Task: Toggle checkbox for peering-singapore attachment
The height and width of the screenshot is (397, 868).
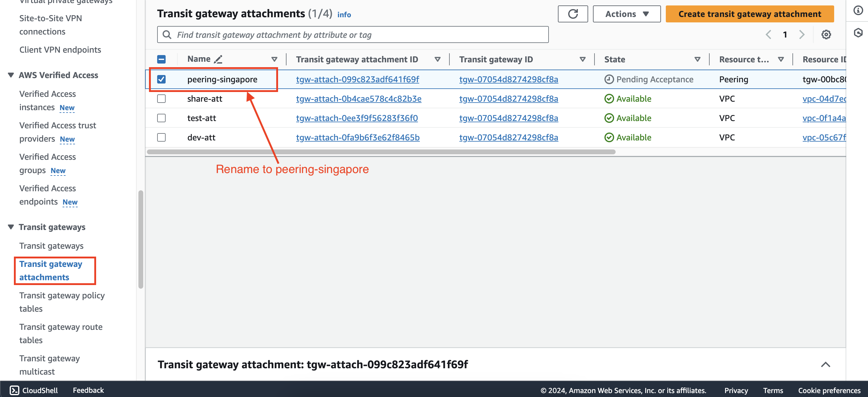Action: coord(162,79)
